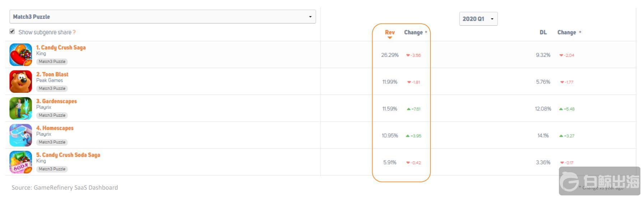Click the Homescapes game icon
The image size is (644, 199).
(x=20, y=135)
